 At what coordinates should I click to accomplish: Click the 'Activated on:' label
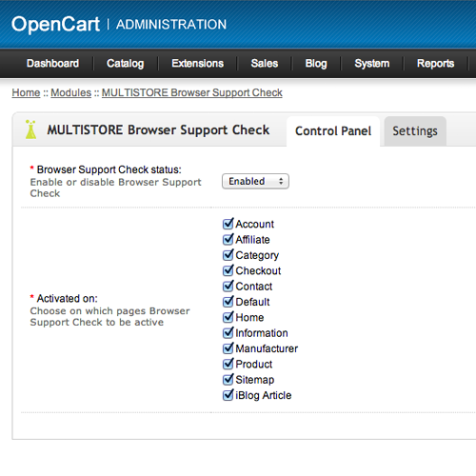(68, 299)
